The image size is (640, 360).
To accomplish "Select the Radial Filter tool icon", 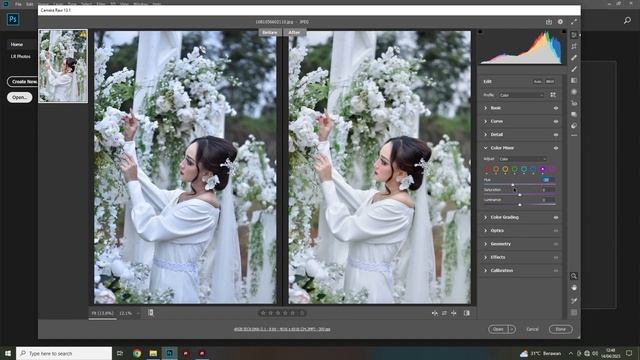I will click(x=574, y=92).
